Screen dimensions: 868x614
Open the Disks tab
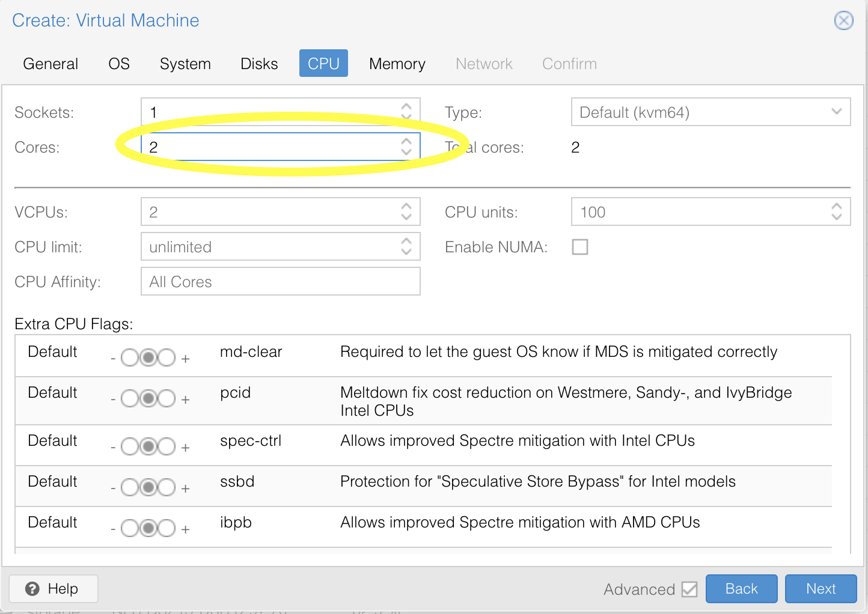tap(259, 64)
